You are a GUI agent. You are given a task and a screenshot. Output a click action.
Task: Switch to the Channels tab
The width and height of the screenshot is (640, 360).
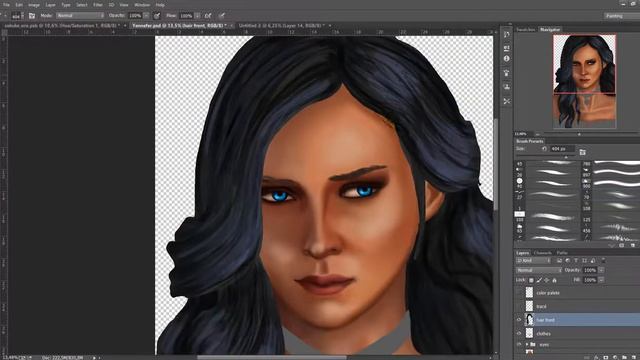pos(542,253)
